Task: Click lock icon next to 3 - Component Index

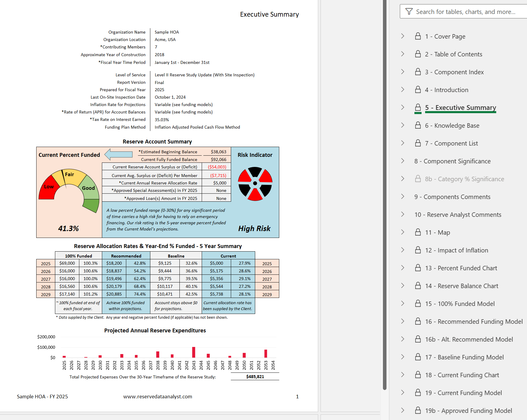Action: tap(418, 72)
